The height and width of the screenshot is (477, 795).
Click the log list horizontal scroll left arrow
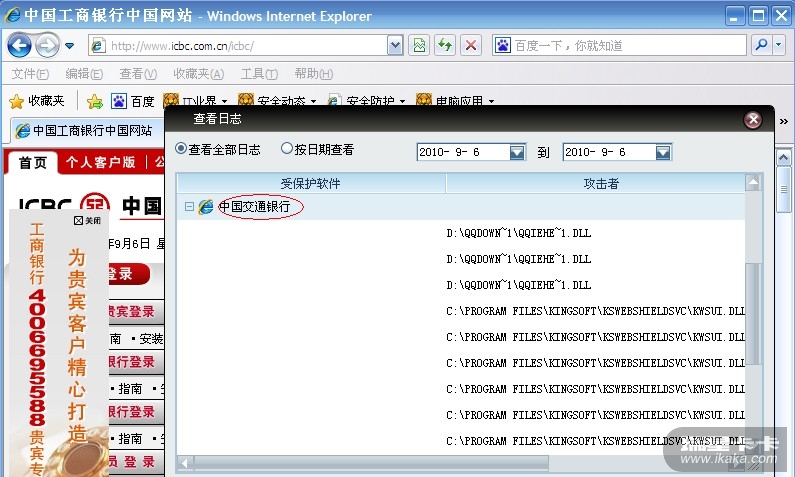(x=185, y=462)
